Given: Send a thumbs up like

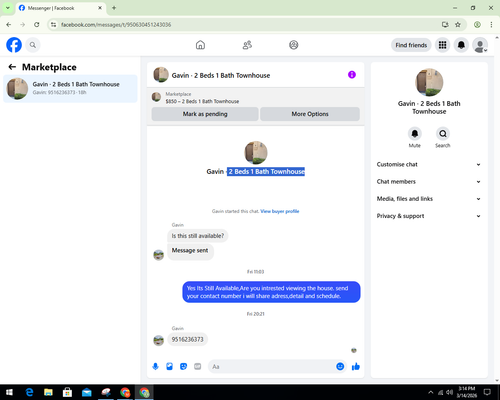Looking at the screenshot, I should (356, 367).
